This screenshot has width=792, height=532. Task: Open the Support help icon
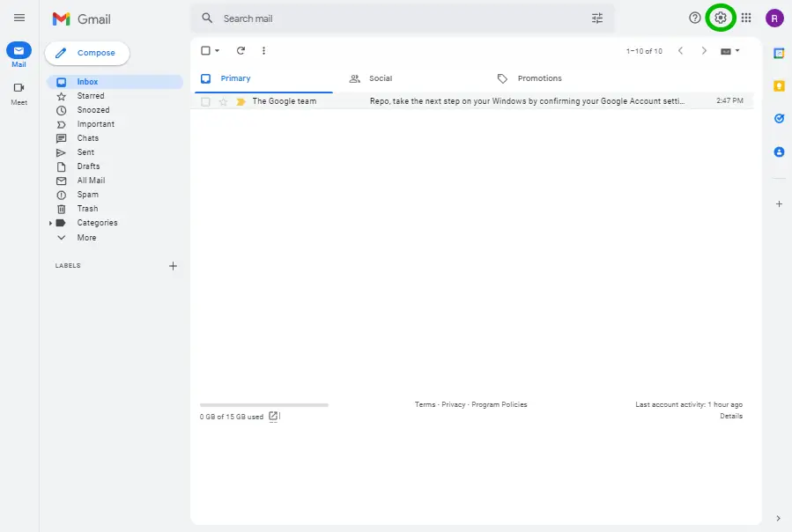694,18
